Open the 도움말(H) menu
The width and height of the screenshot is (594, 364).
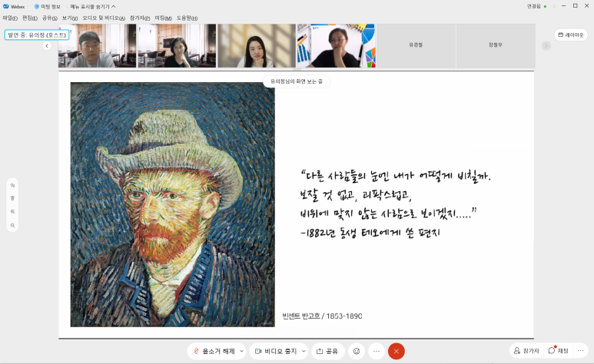(187, 18)
